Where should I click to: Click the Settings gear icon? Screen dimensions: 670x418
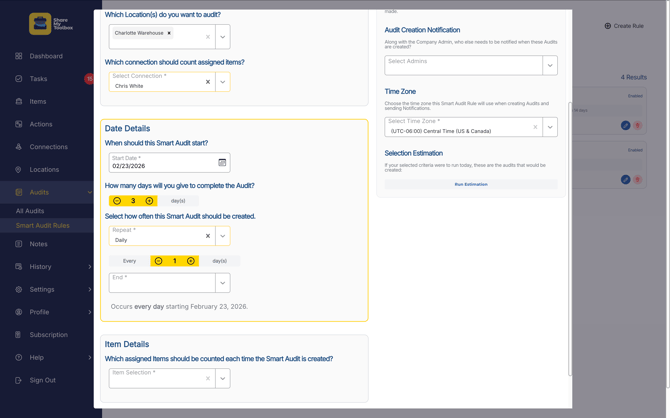[x=18, y=289]
